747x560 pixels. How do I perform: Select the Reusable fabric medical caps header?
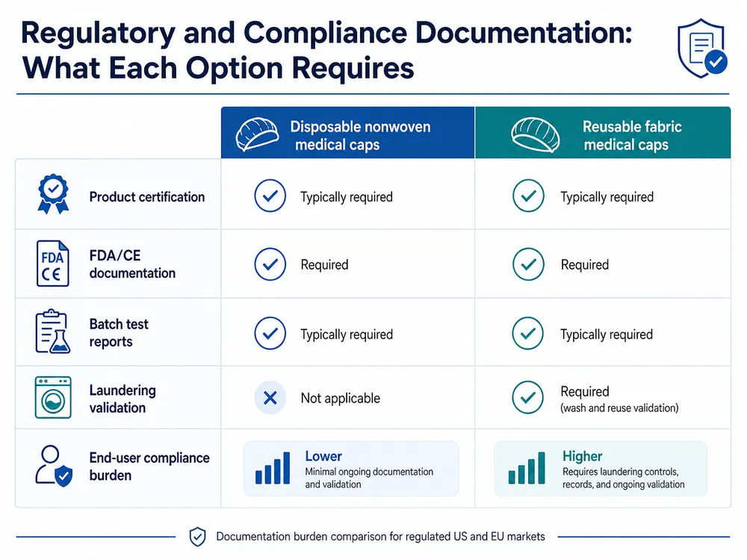[603, 133]
